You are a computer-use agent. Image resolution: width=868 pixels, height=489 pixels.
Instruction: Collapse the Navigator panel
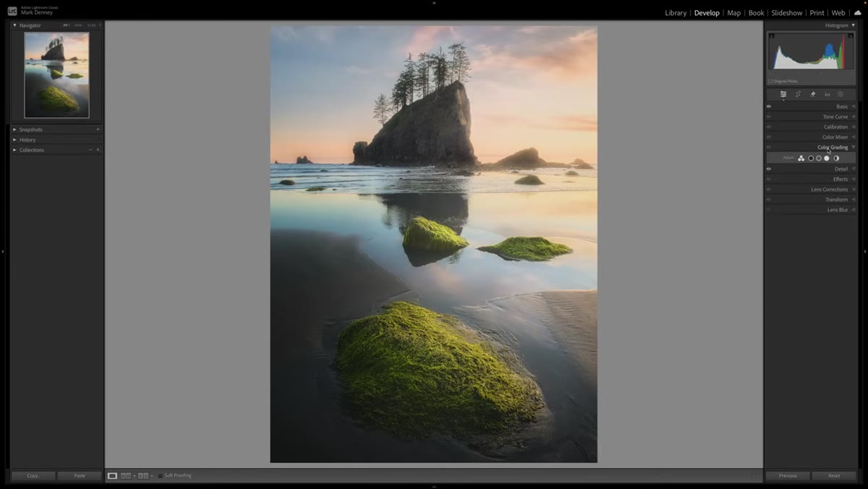14,25
